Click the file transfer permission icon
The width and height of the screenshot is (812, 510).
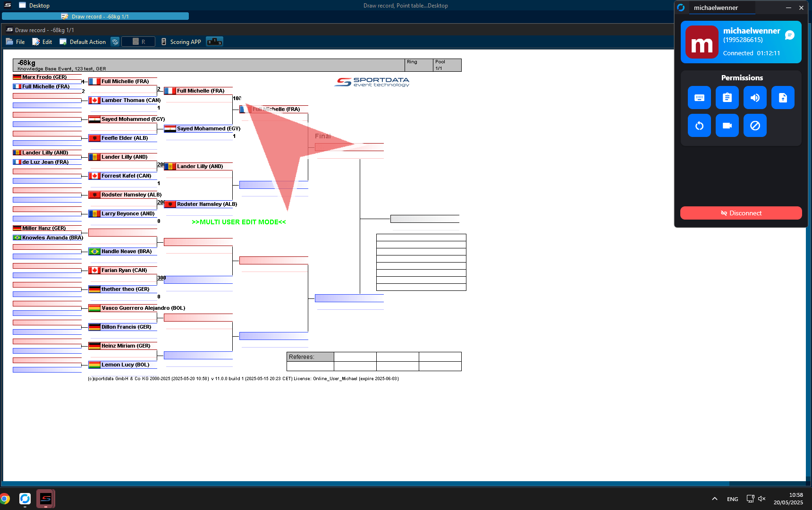point(783,98)
